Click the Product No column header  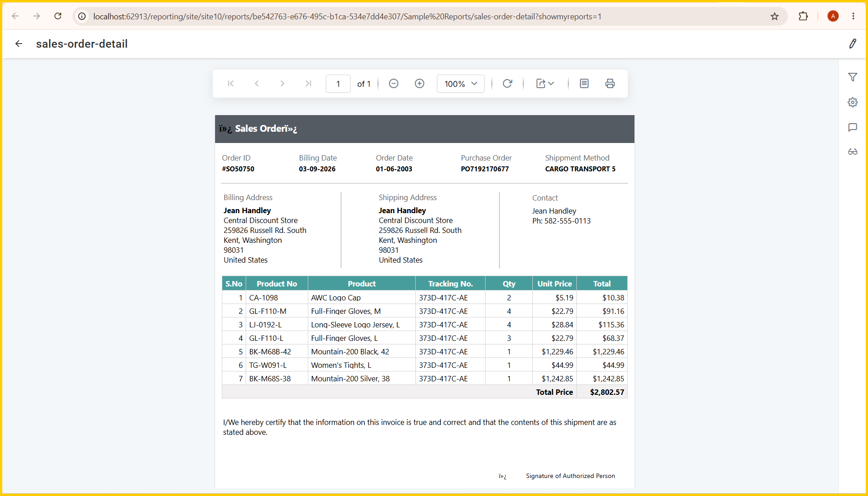[x=277, y=284]
